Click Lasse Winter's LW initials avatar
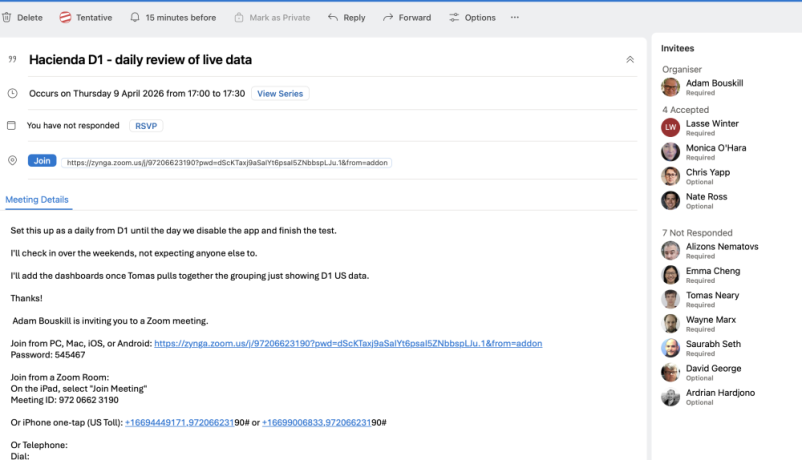The image size is (802, 460). (671, 127)
